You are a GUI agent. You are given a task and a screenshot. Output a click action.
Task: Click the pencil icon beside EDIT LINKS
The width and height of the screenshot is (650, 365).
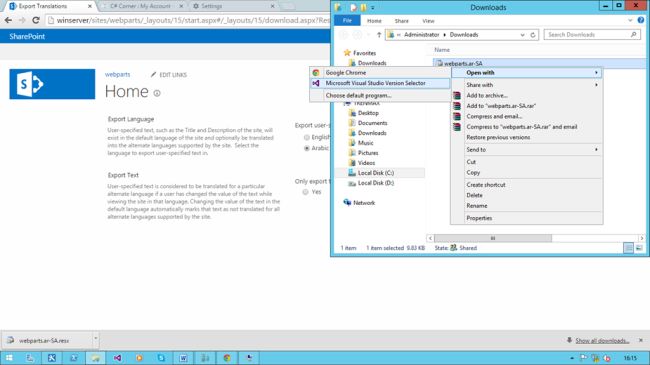[153, 75]
